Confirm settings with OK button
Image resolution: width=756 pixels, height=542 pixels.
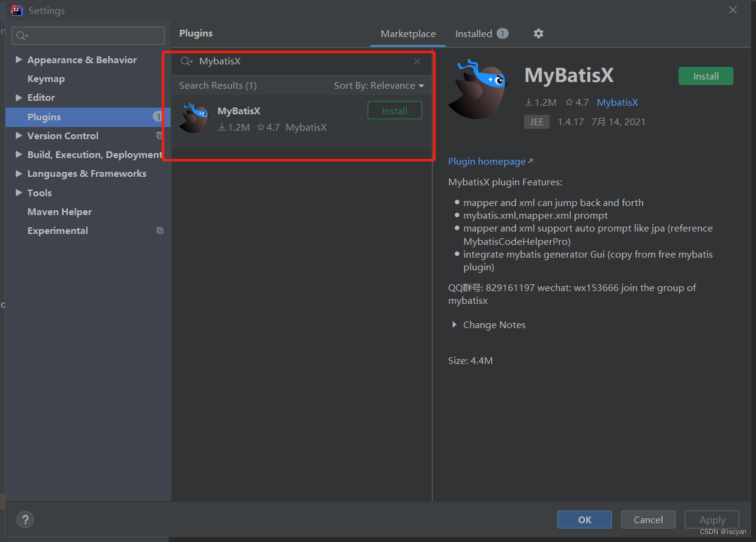[584, 520]
